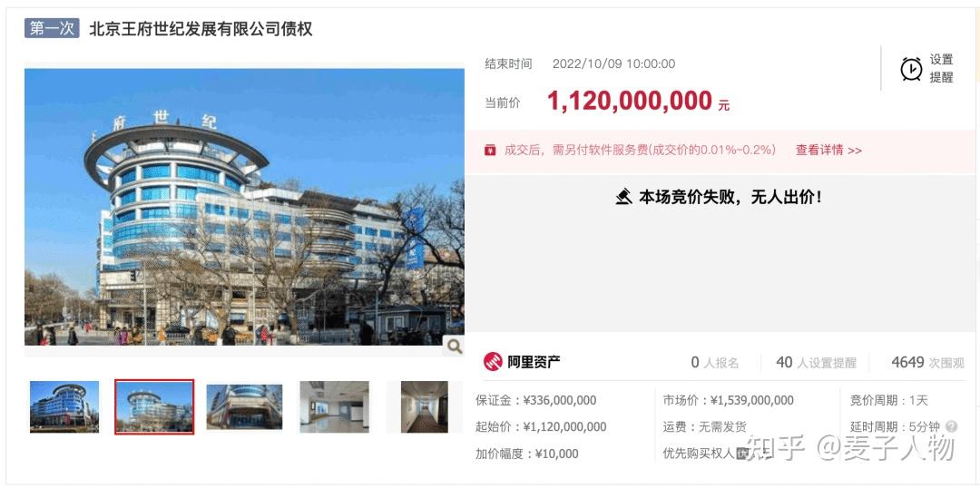Click the alarm clock reminder icon
This screenshot has width=980, height=488.
(911, 69)
